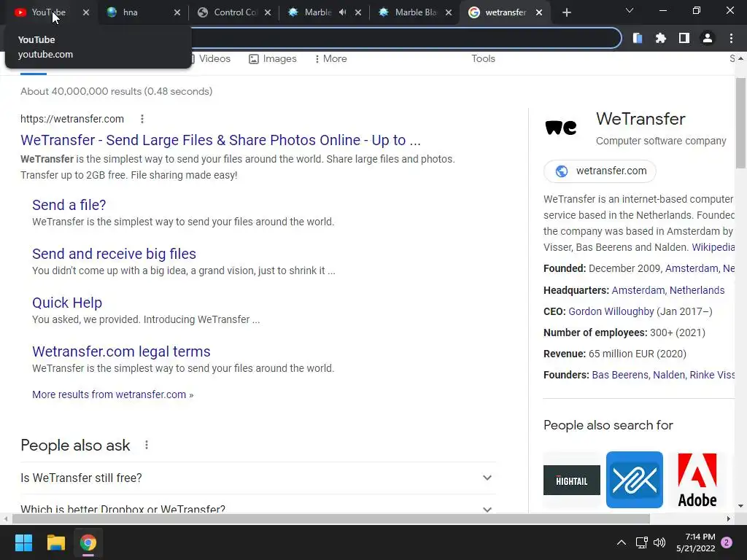Screen dimensions: 747x560
Task: Select the Images search filter
Action: 273,58
